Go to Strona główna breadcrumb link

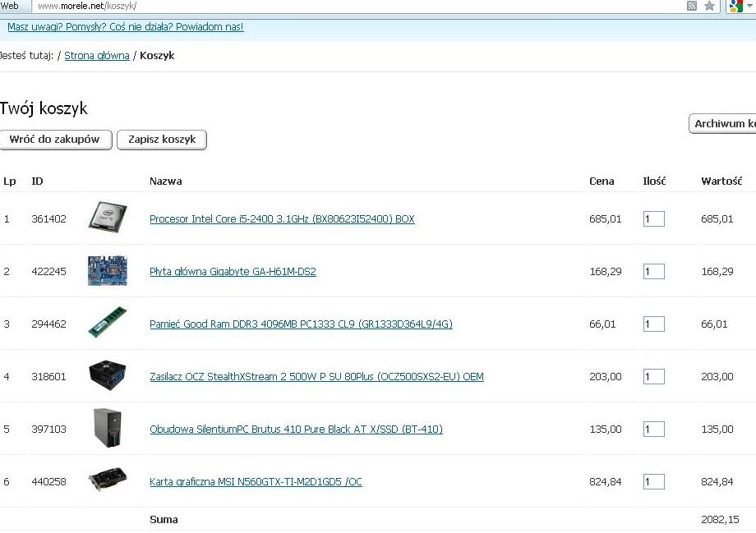[97, 55]
